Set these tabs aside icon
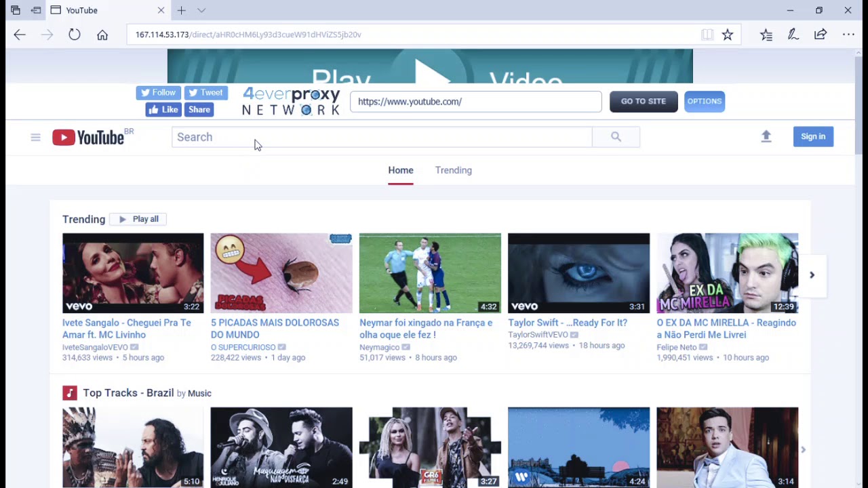 click(36, 10)
